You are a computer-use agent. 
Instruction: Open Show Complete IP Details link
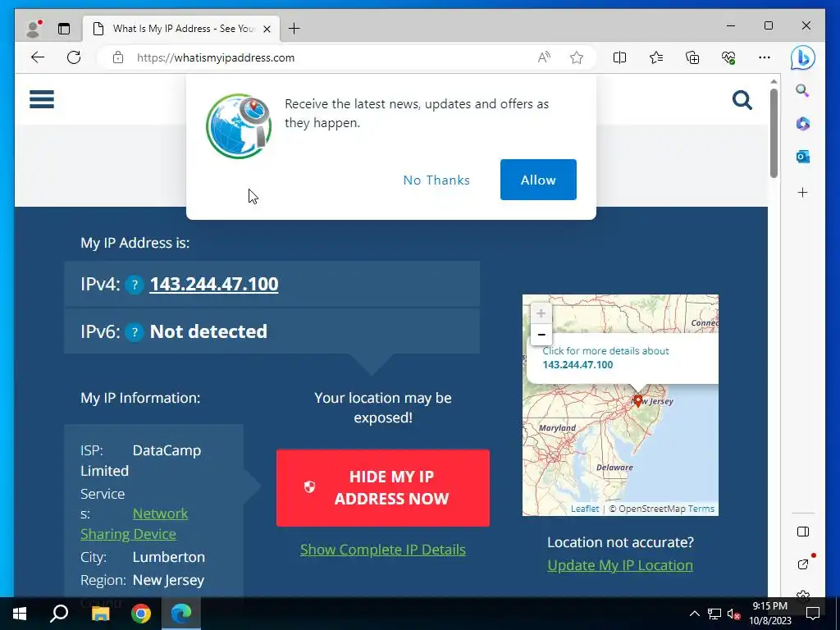tap(382, 550)
